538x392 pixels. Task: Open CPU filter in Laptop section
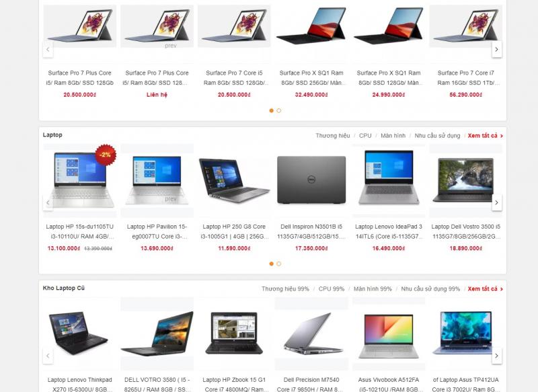coord(365,135)
